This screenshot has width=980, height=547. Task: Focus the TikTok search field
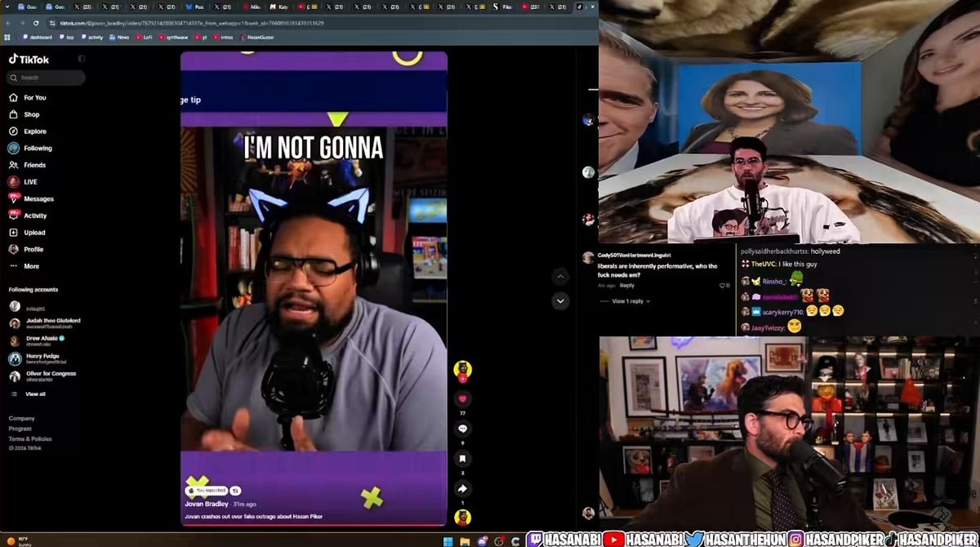tap(46, 78)
